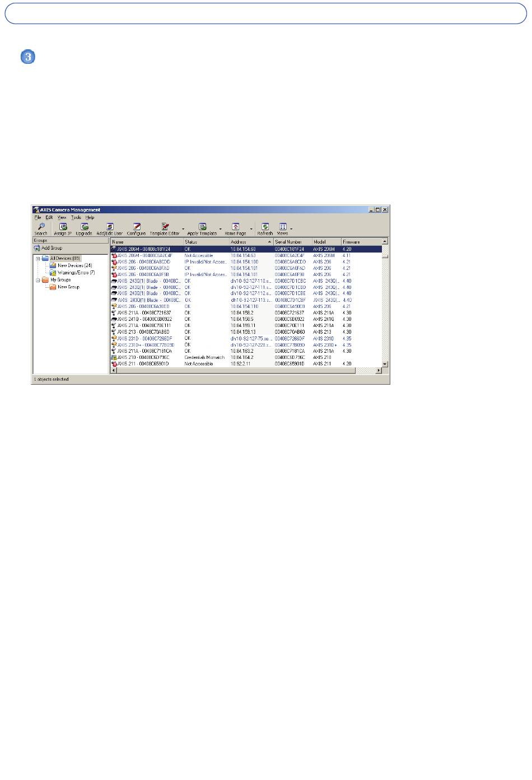Click the All Devices folder icon

point(45,259)
